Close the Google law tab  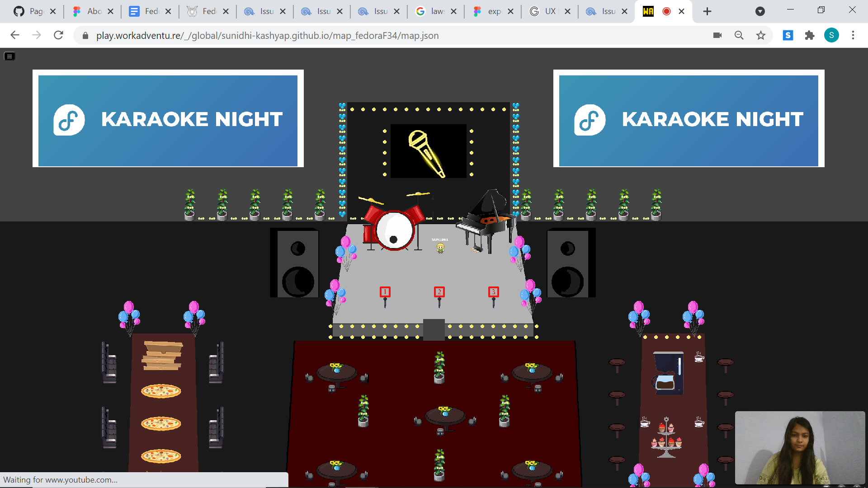(x=453, y=11)
